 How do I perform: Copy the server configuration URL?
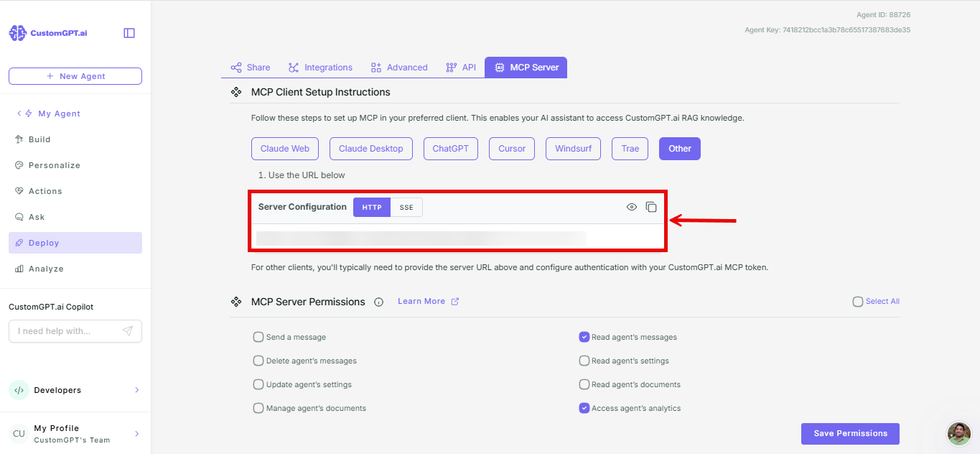(x=651, y=207)
